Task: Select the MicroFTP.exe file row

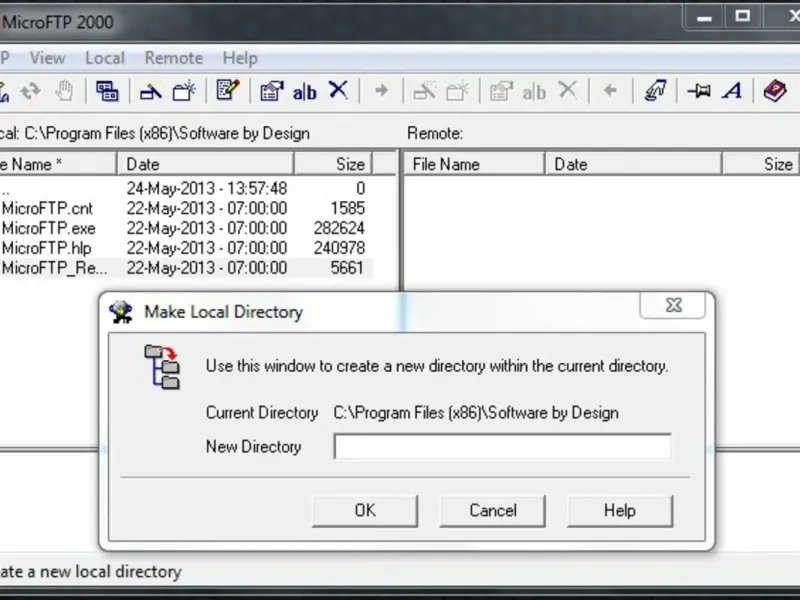Action: click(x=186, y=228)
